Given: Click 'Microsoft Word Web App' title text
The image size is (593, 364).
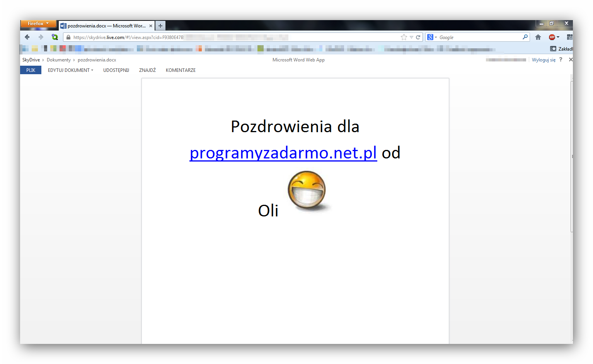Looking at the screenshot, I should 298,60.
